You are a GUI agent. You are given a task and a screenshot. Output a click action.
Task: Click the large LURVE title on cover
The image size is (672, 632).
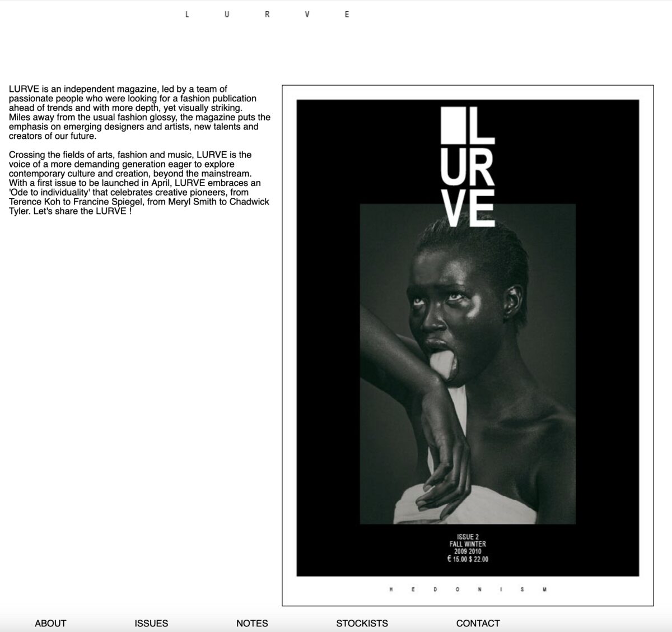click(x=468, y=167)
